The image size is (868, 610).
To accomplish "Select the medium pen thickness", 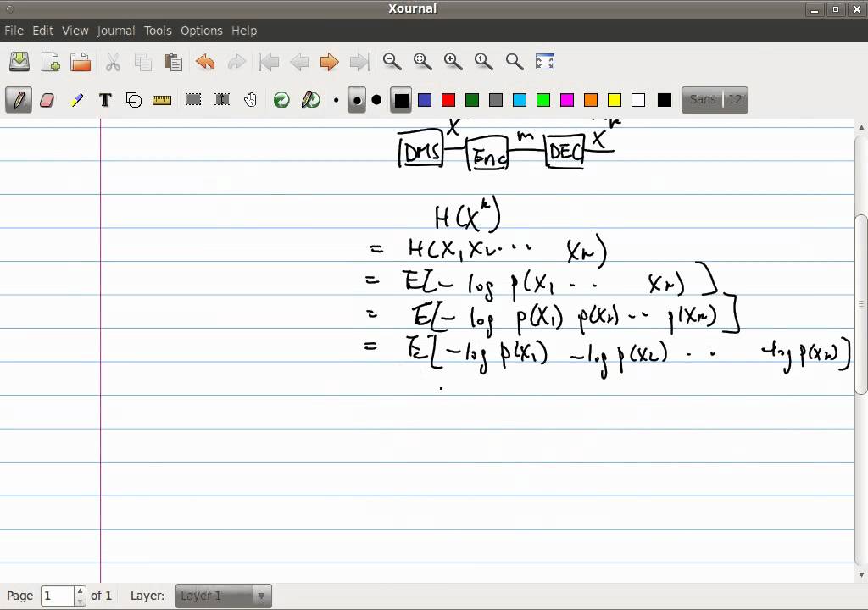I will (x=357, y=100).
